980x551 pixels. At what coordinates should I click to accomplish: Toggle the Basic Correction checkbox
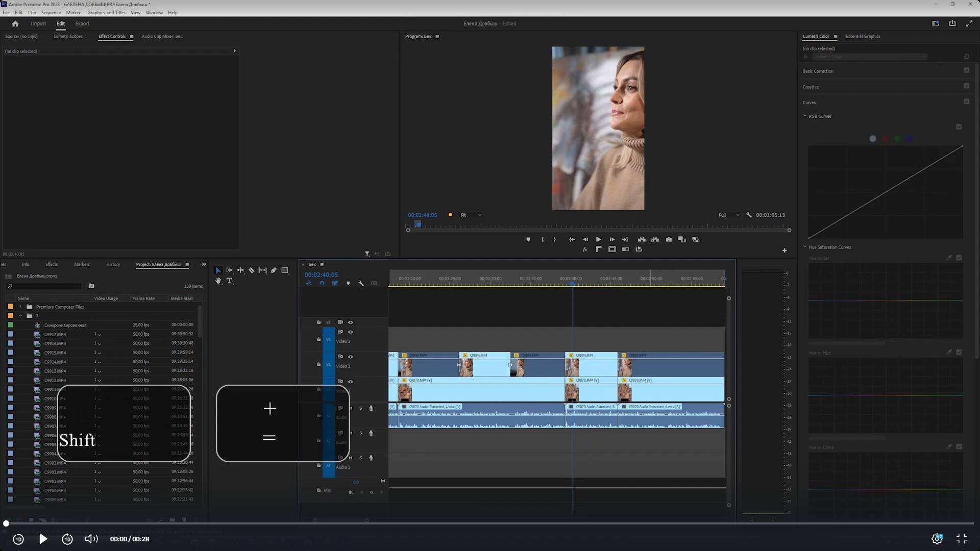coord(966,70)
